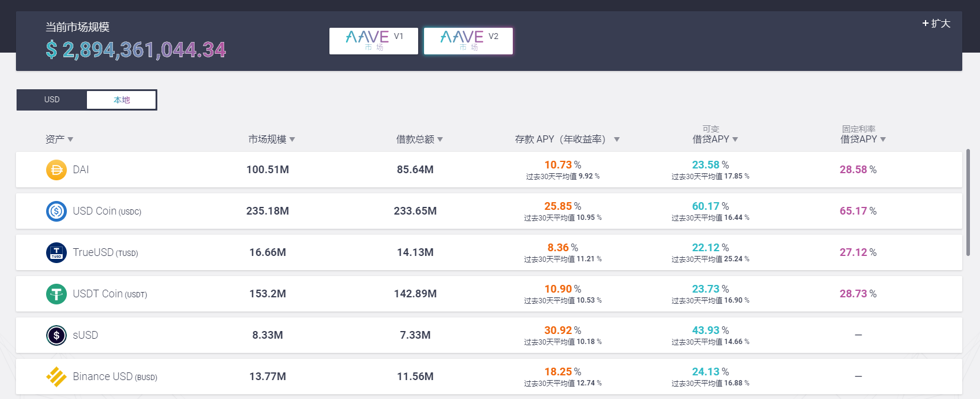Click USDT deposit APY 10.90 %
This screenshot has height=399, width=980.
[562, 289]
